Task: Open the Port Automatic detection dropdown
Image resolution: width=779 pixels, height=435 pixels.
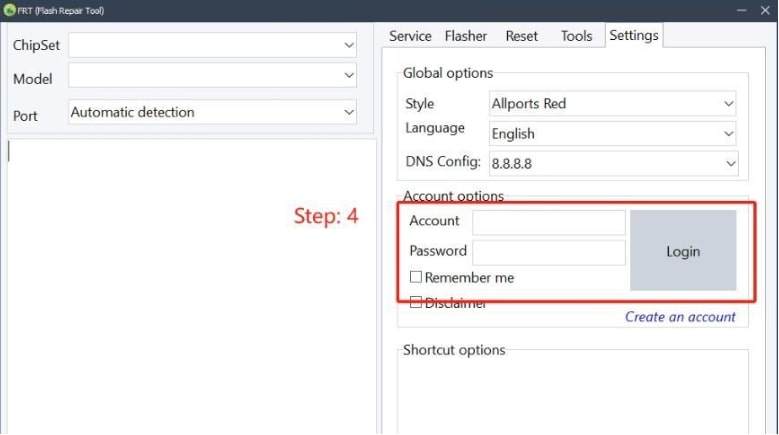Action: (212, 113)
